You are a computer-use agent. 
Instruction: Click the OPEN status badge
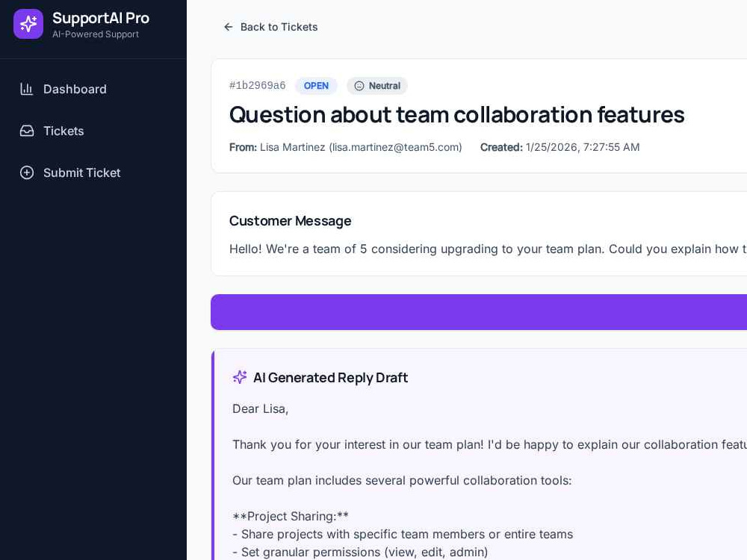pyautogui.click(x=316, y=86)
